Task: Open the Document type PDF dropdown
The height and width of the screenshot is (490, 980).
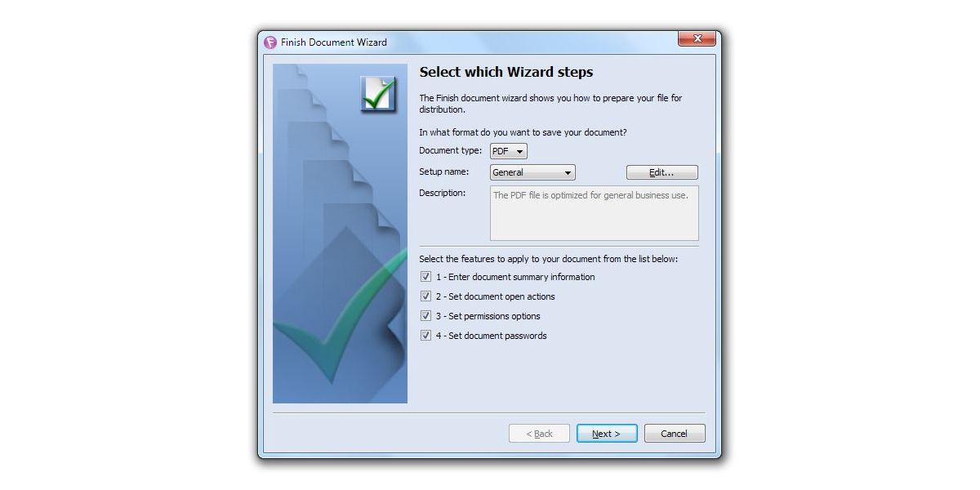Action: point(509,151)
